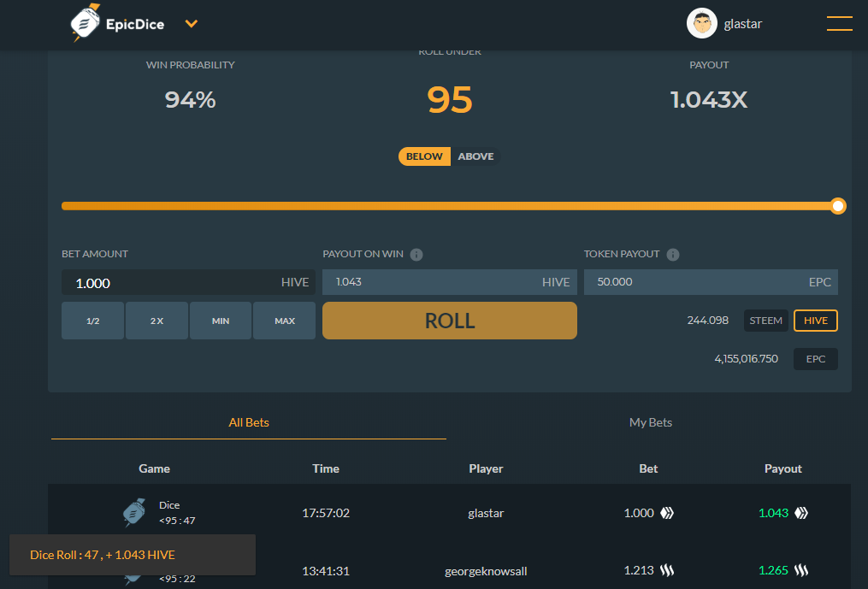The image size is (868, 589).
Task: Select the BELOW roll mode
Action: pos(424,156)
